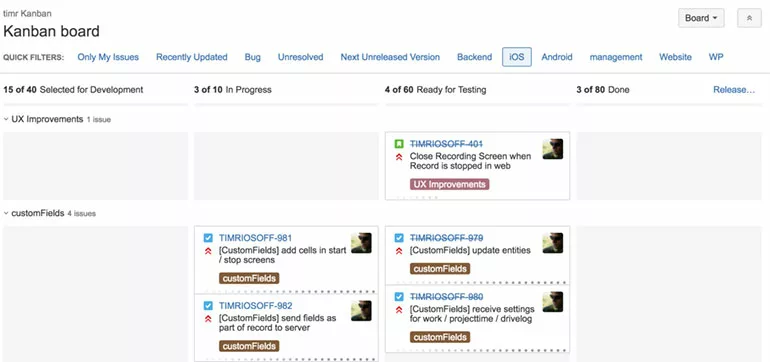Click the assignee avatar on TIMRIOSOFF-401 card
Viewport: 770px width, 362px height.
pos(552,149)
